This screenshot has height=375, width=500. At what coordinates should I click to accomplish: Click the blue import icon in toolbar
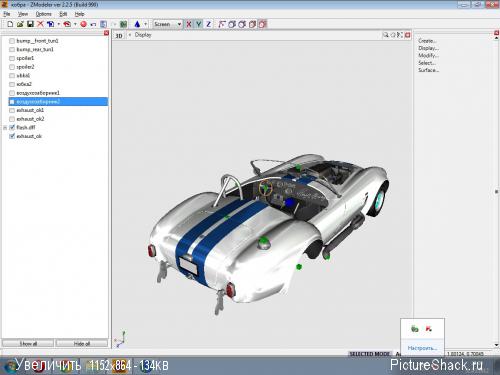50,24
